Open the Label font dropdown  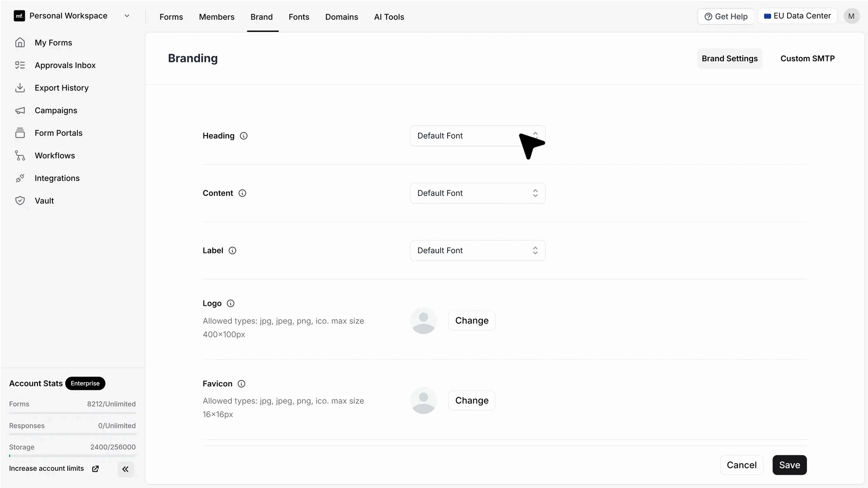[477, 251]
